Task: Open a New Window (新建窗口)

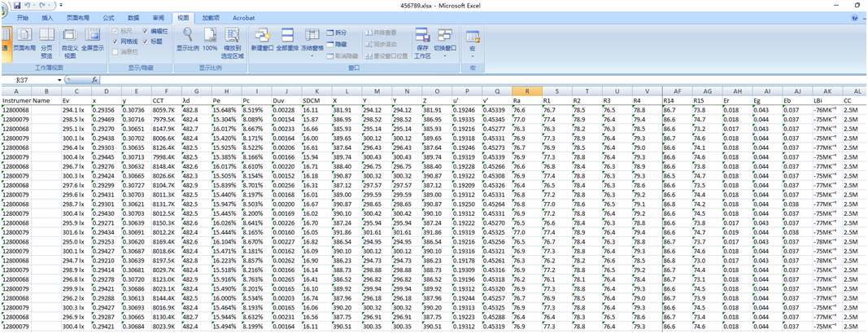Action: tap(262, 40)
